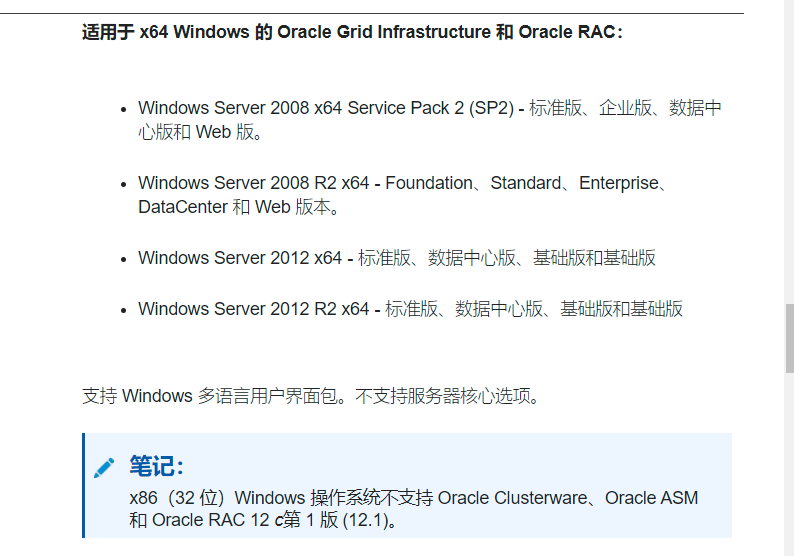The width and height of the screenshot is (794, 556).
Task: Click the (SP2) text in first bullet
Action: tap(491, 108)
